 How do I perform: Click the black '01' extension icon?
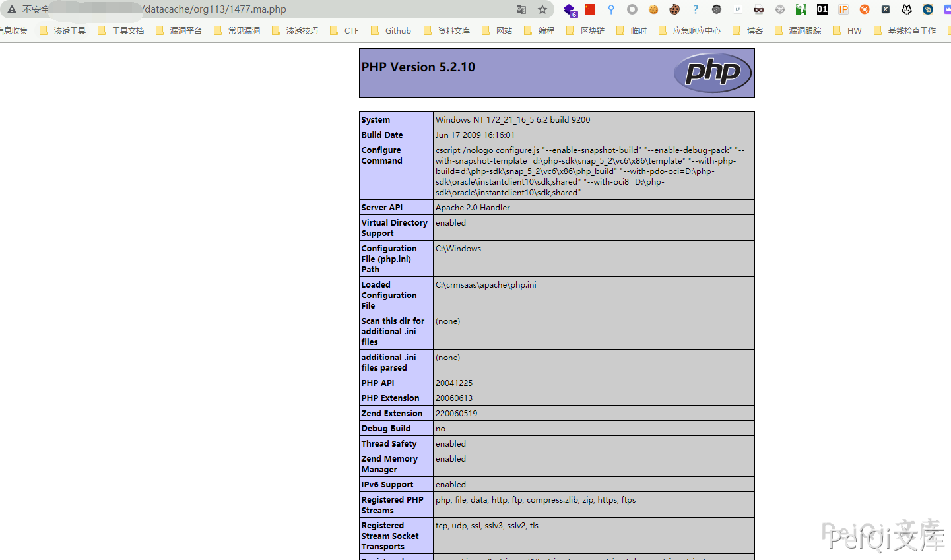tap(822, 9)
